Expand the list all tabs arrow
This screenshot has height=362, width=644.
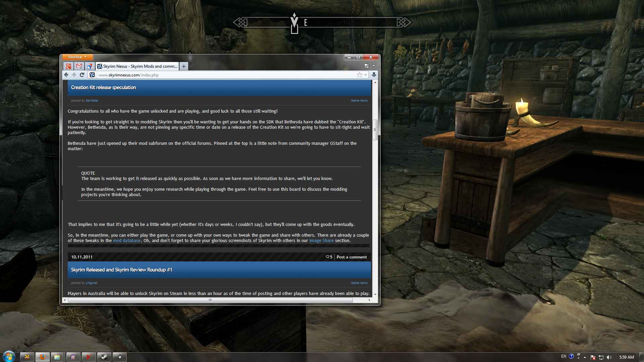coord(374,66)
